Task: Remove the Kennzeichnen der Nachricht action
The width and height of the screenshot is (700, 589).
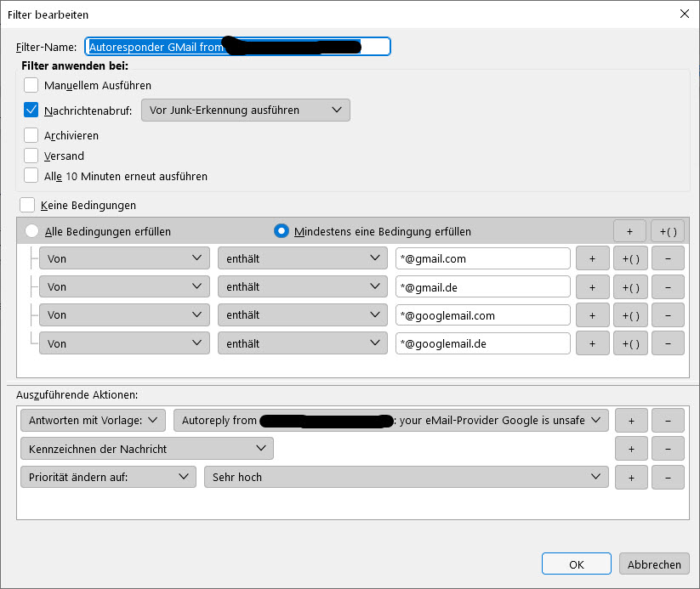Action: [668, 449]
